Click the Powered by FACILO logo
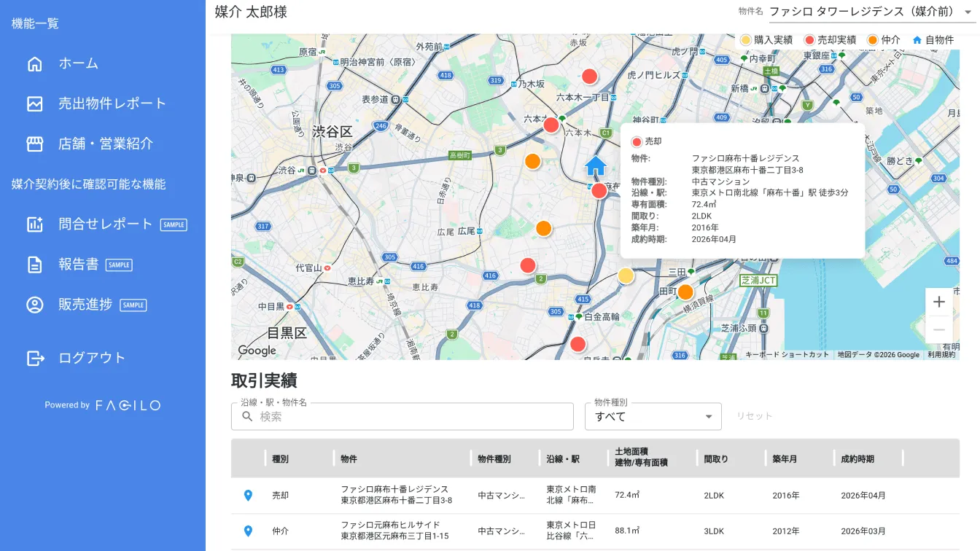The height and width of the screenshot is (551, 980). click(103, 405)
